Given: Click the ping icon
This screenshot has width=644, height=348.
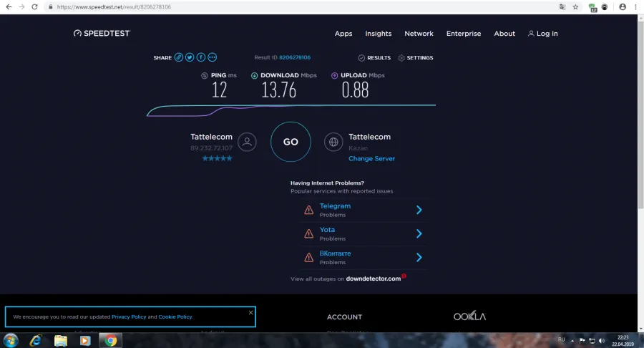Looking at the screenshot, I should click(204, 76).
